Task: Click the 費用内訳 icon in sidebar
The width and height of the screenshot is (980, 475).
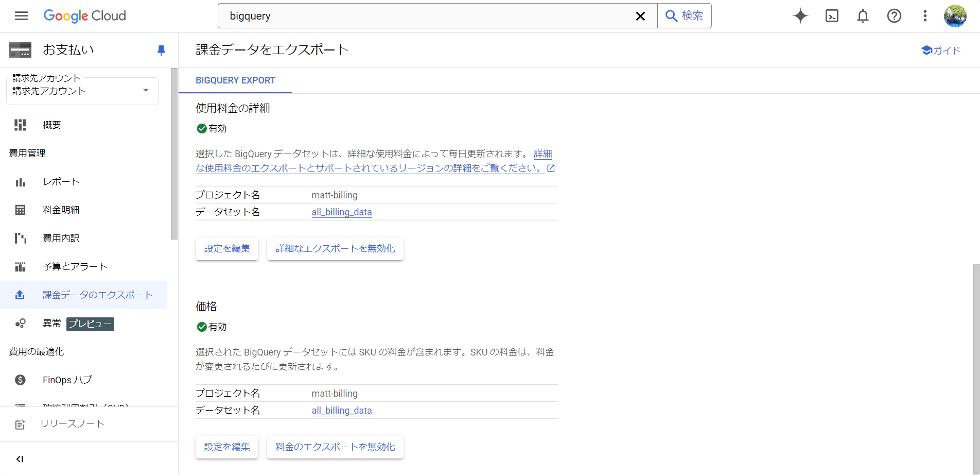Action: click(20, 238)
